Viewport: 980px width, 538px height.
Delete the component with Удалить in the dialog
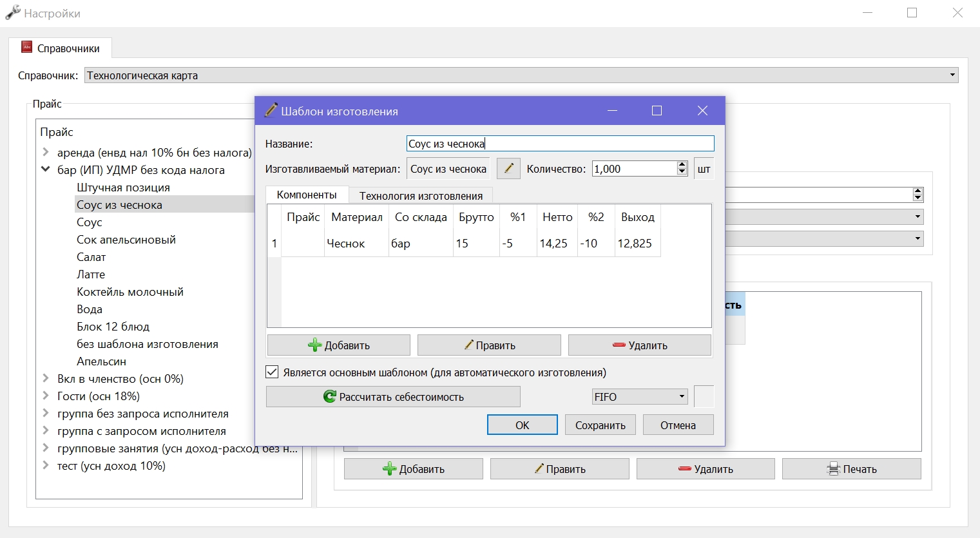click(x=640, y=345)
